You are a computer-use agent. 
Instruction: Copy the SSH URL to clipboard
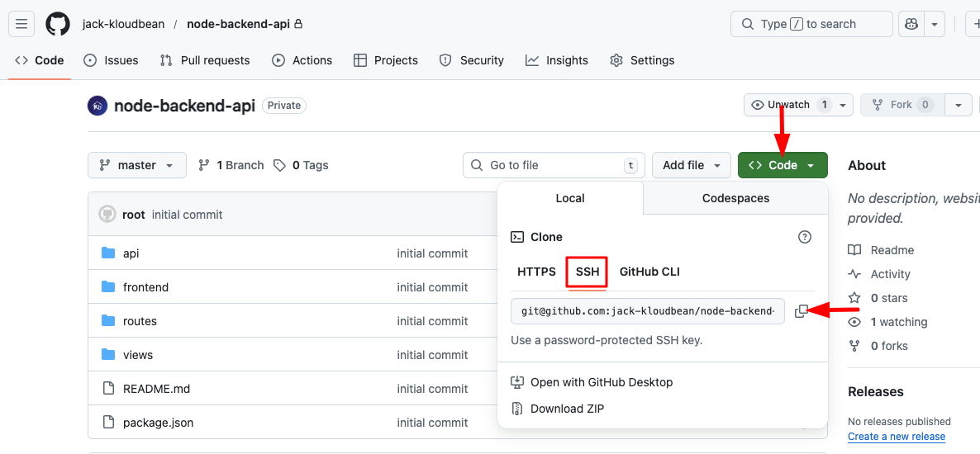coord(802,311)
